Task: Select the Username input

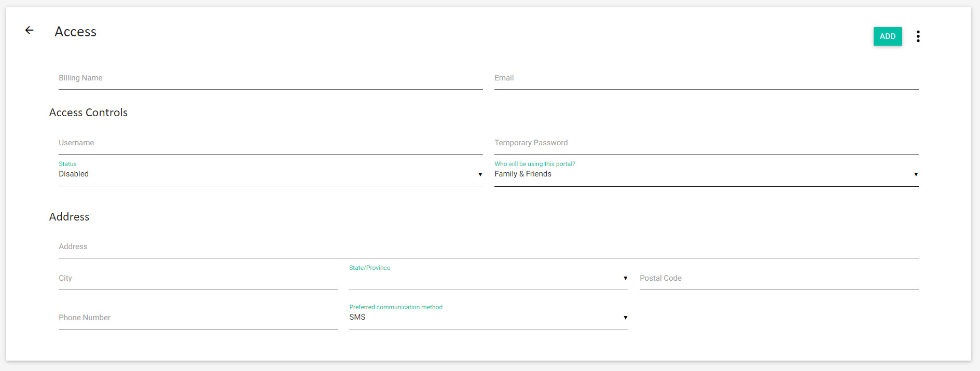Action: click(270, 143)
